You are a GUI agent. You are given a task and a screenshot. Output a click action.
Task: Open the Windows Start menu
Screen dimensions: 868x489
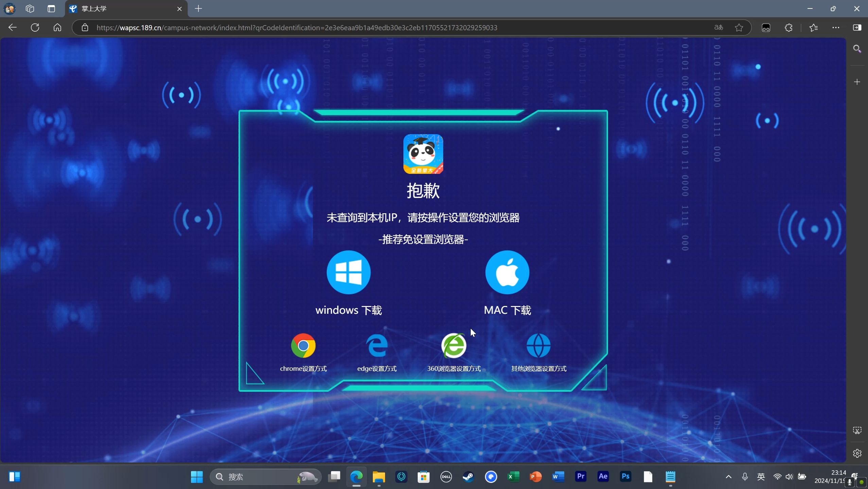pyautogui.click(x=197, y=477)
